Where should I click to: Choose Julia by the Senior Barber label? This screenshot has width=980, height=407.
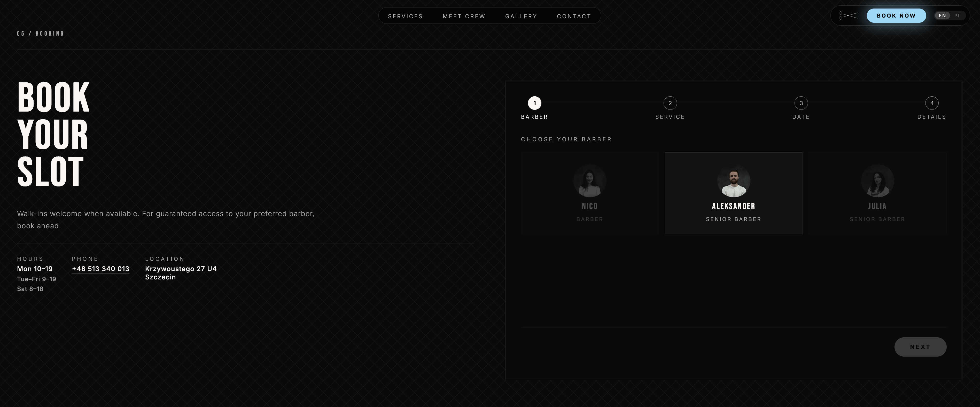coord(877,219)
